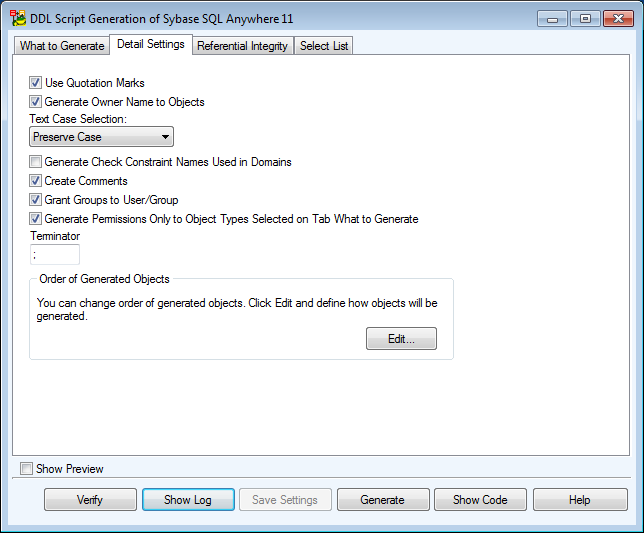This screenshot has height=533, width=644.
Task: Disable the Create Comments checkbox
Action: 36,181
